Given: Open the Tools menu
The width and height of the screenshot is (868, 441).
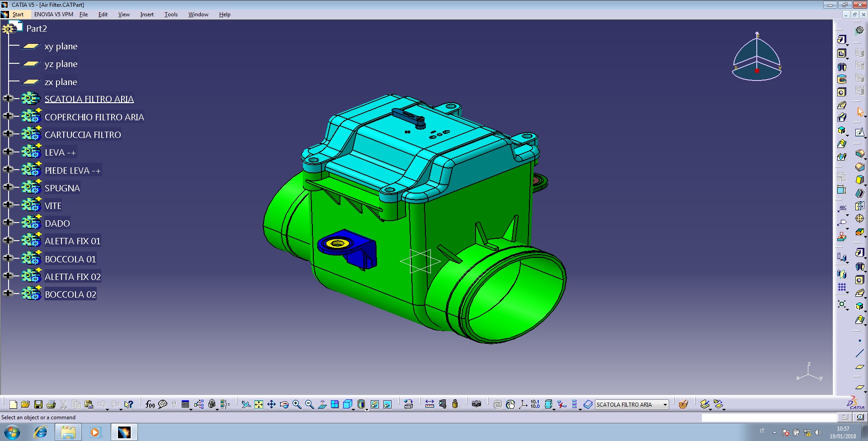Looking at the screenshot, I should click(171, 14).
